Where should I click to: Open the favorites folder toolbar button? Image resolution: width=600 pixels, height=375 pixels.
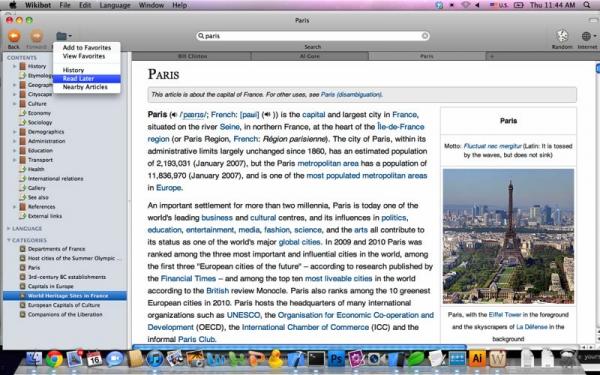coord(63,36)
